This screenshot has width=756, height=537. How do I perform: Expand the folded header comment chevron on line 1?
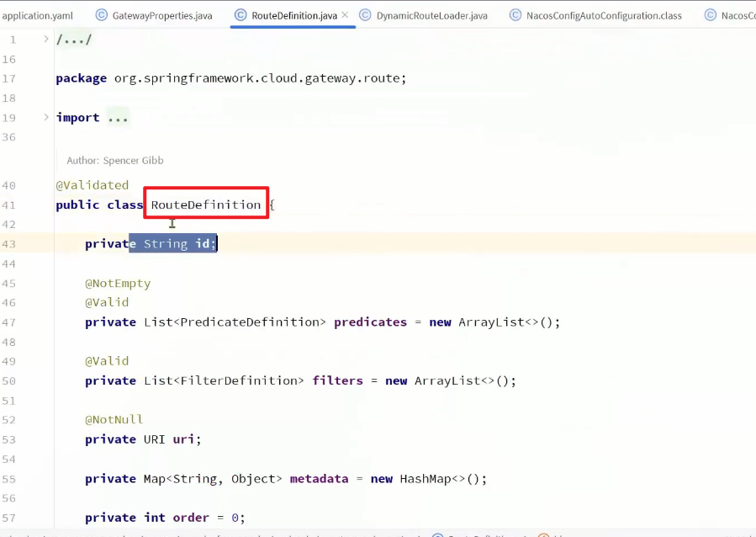pyautogui.click(x=46, y=40)
